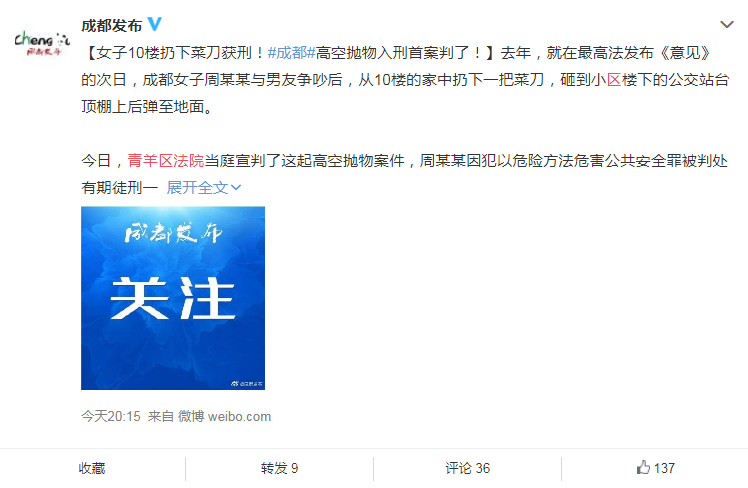
Task: Click the calligraphy 成都发布 logo in image
Action: tap(173, 233)
